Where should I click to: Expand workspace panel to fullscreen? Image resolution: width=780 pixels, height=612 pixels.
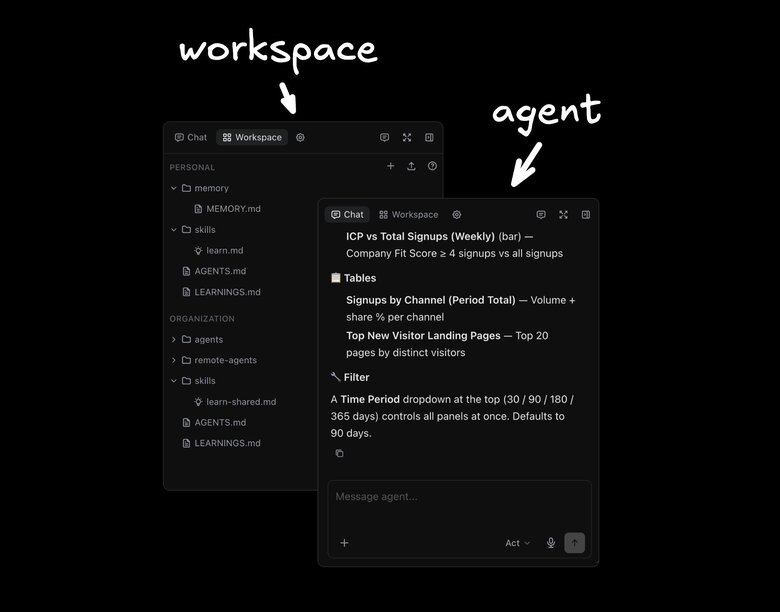click(x=407, y=137)
